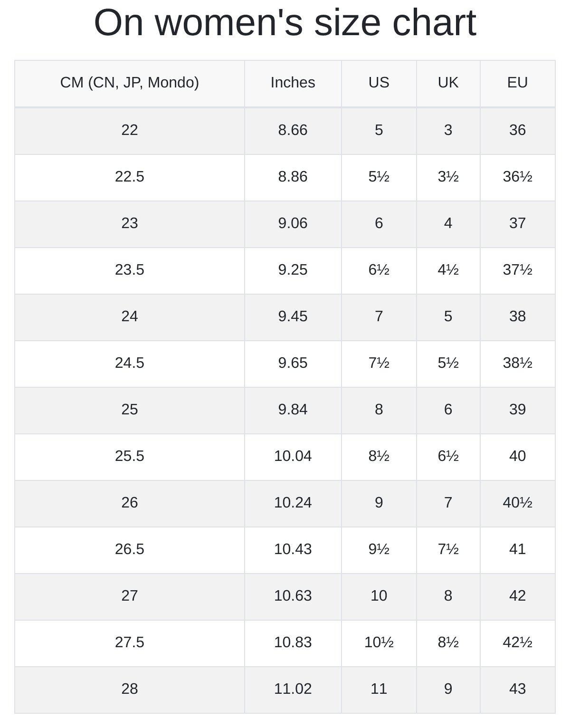Click the 10.63 inches cell
This screenshot has height=728, width=570.
pyautogui.click(x=293, y=596)
